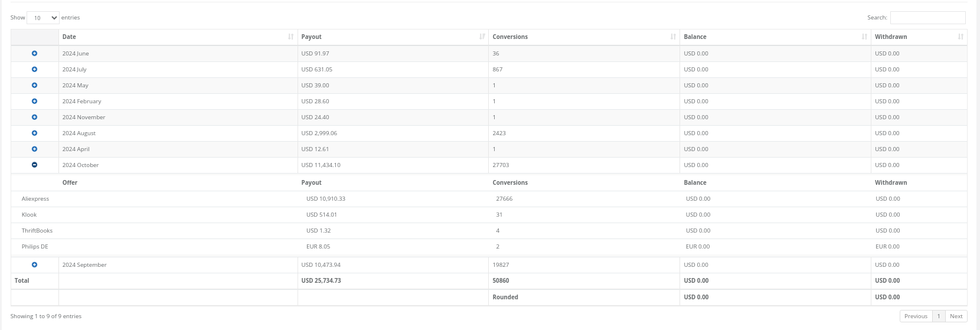This screenshot has width=980, height=330.
Task: Expand the 2024 June row
Action: point(34,53)
